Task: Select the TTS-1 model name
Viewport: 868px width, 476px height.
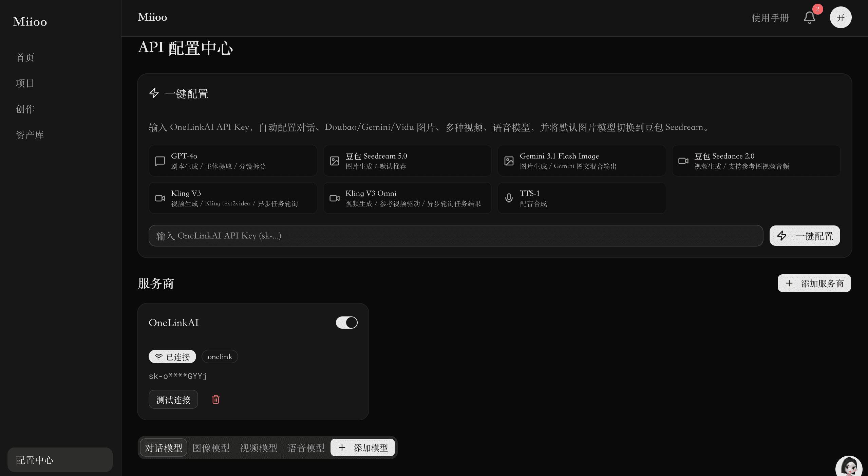Action: click(530, 193)
